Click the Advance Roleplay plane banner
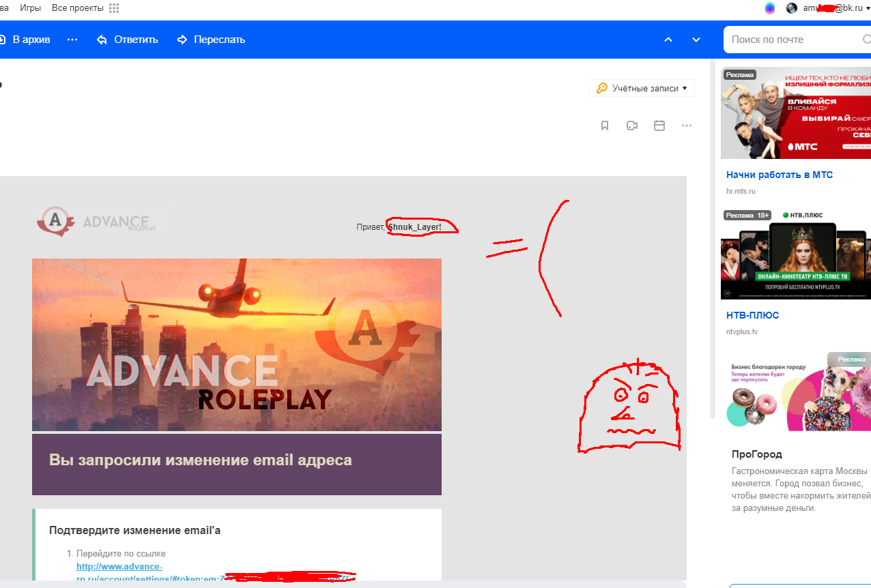This screenshot has height=588, width=871. (x=237, y=344)
